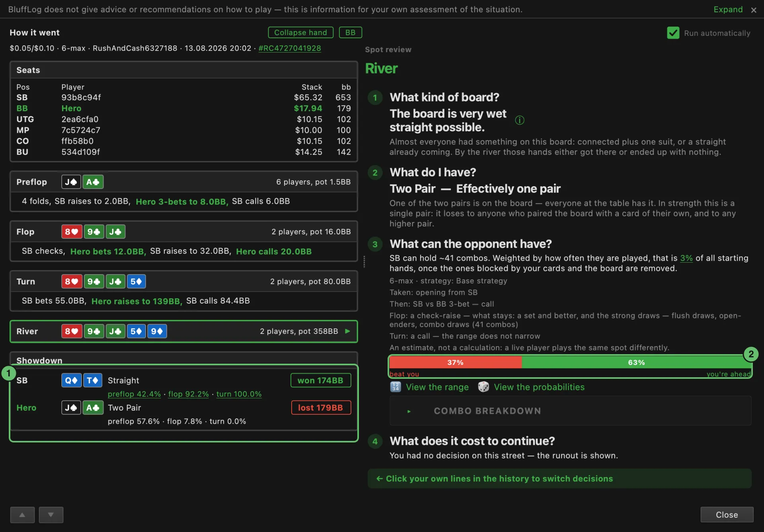Viewport: 764px width, 532px height.
Task: Select the Hero 3-bets to 8.0BB decision
Action: (x=182, y=201)
